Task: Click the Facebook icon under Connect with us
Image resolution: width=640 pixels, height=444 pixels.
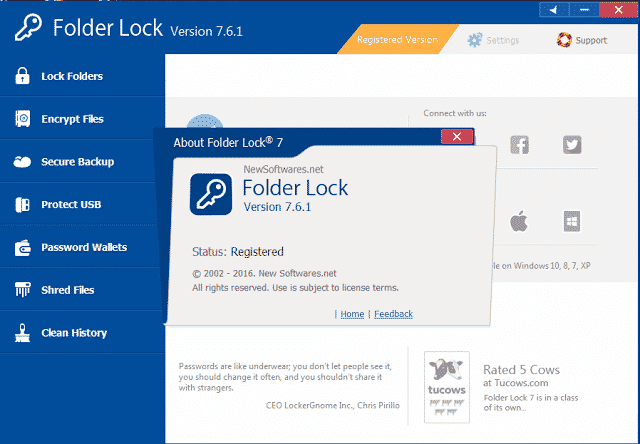Action: (519, 145)
